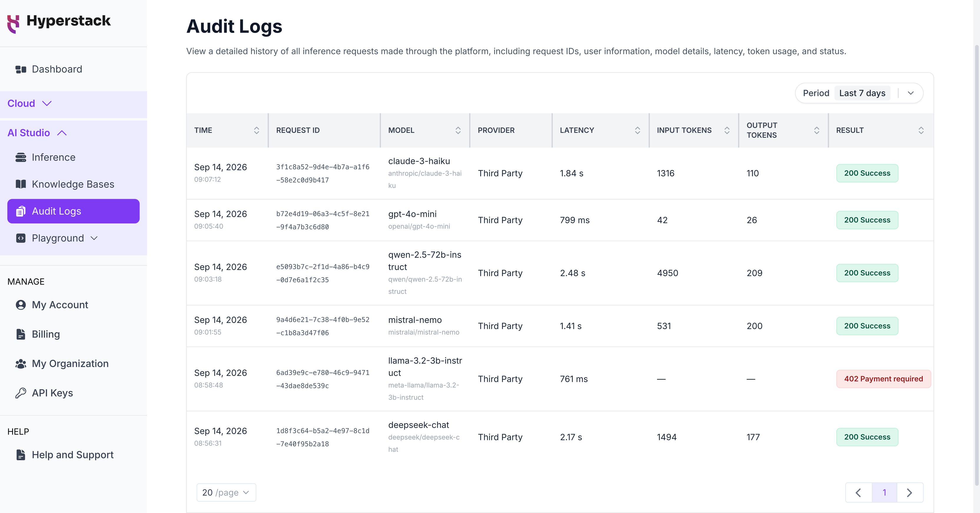The width and height of the screenshot is (980, 513).
Task: Sort by the INPUT TOKENS column arrows
Action: click(727, 130)
